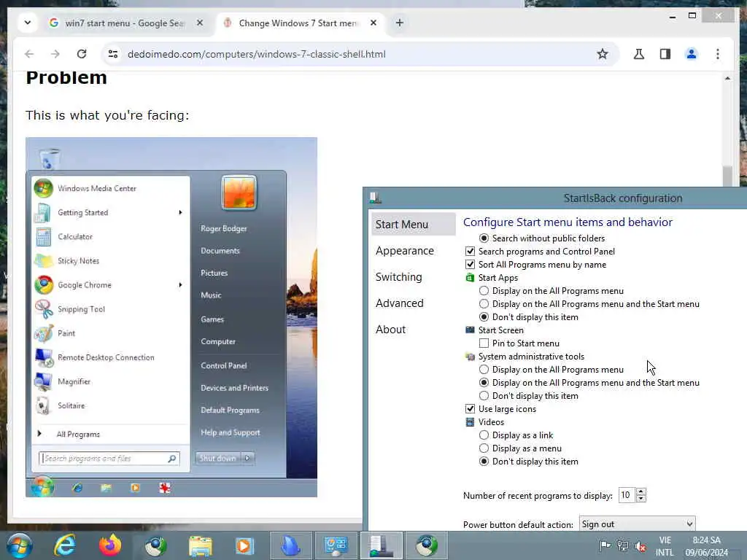The width and height of the screenshot is (747, 560).
Task: Click the bookmark star in Chrome address bar
Action: (x=602, y=54)
